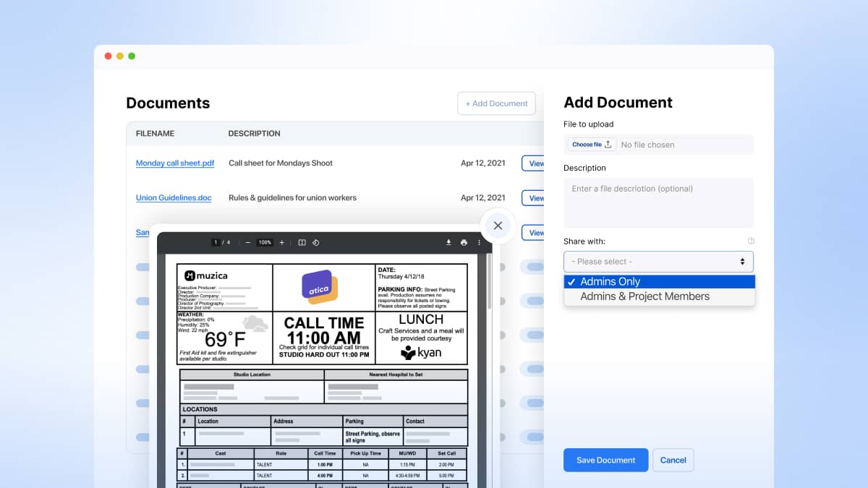Open the Please select share dropdown
This screenshot has height=488, width=868.
click(x=658, y=261)
